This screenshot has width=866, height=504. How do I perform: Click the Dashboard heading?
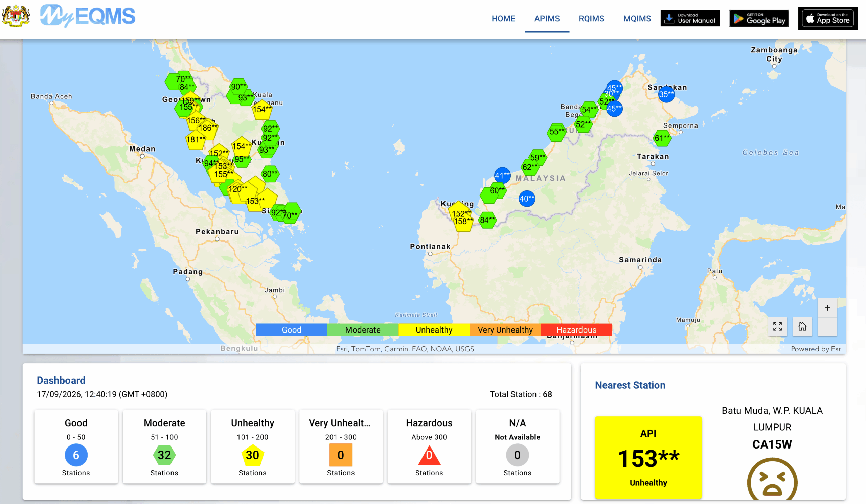click(61, 380)
